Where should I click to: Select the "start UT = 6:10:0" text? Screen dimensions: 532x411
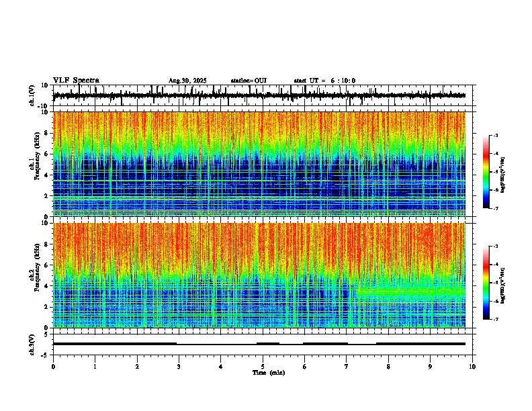[324, 81]
